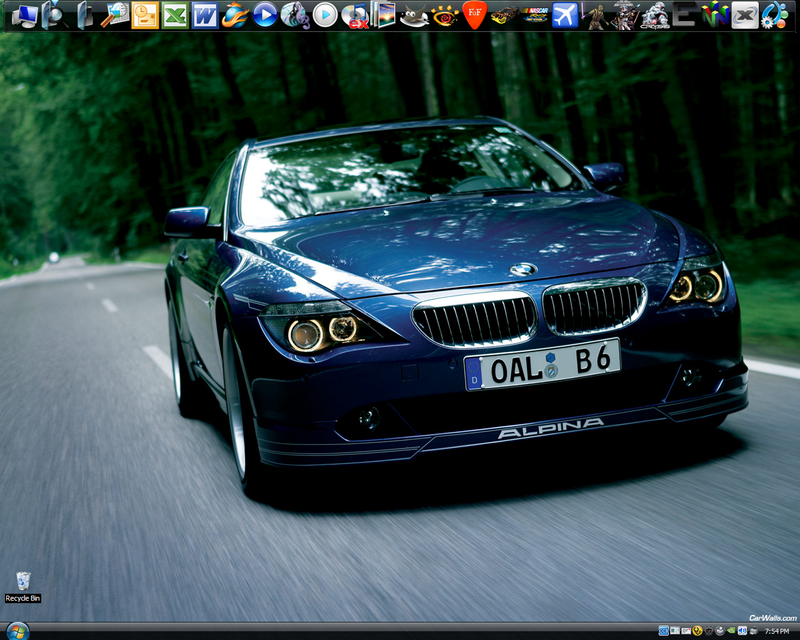
Task: Open the CD with music note icon
Action: point(295,15)
